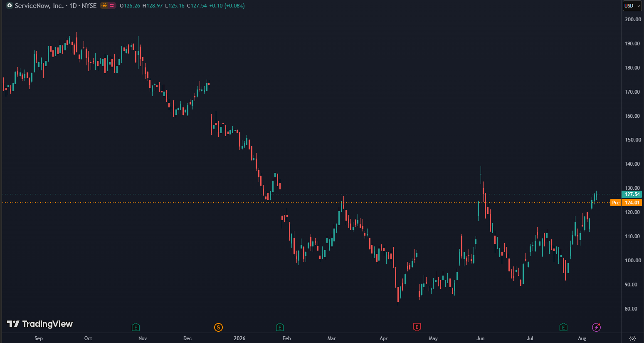
Task: Click the "Oct" time axis label
Action: [88, 338]
